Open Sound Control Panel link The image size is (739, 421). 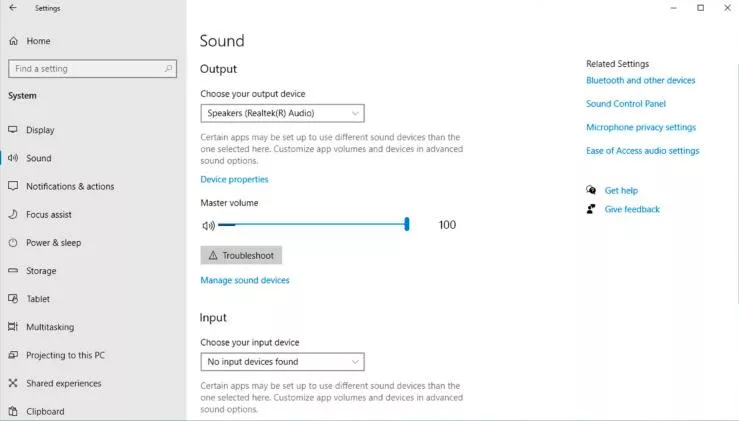point(625,104)
